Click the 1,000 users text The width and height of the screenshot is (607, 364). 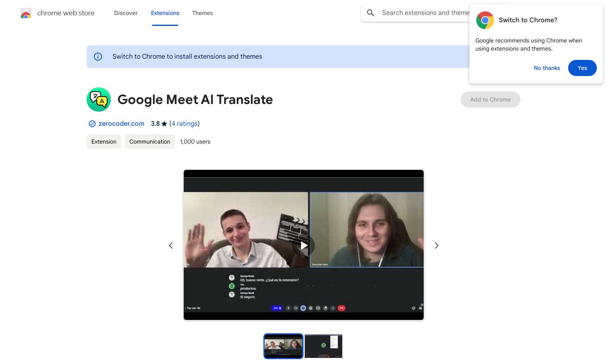pos(195,142)
